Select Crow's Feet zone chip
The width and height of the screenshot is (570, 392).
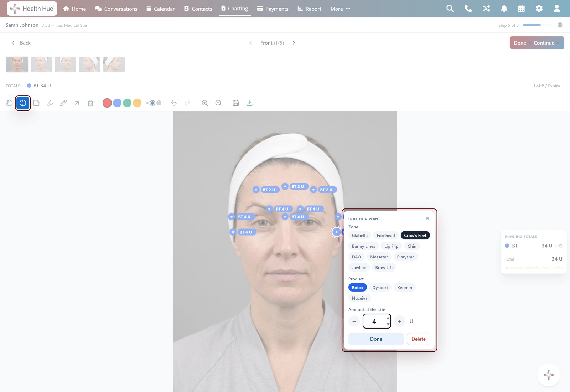[415, 236]
